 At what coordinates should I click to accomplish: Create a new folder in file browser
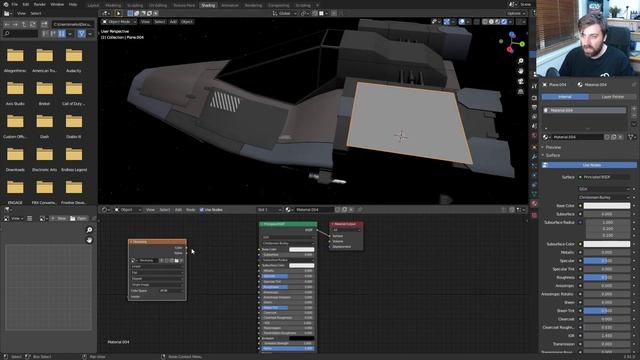click(44, 24)
